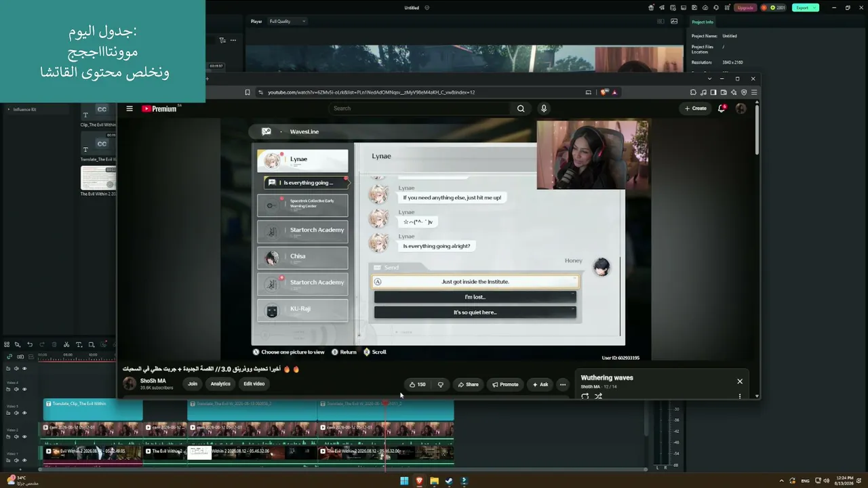Select the Translate_Clip_The Evil Within timeline clip

(93, 409)
